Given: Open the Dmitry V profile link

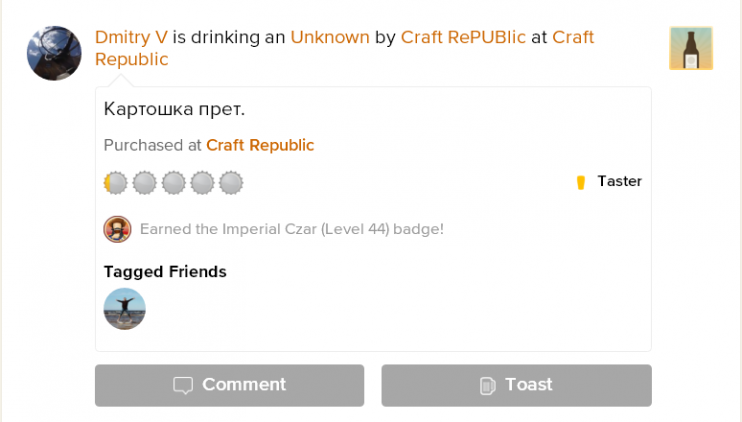Looking at the screenshot, I should click(x=131, y=37).
